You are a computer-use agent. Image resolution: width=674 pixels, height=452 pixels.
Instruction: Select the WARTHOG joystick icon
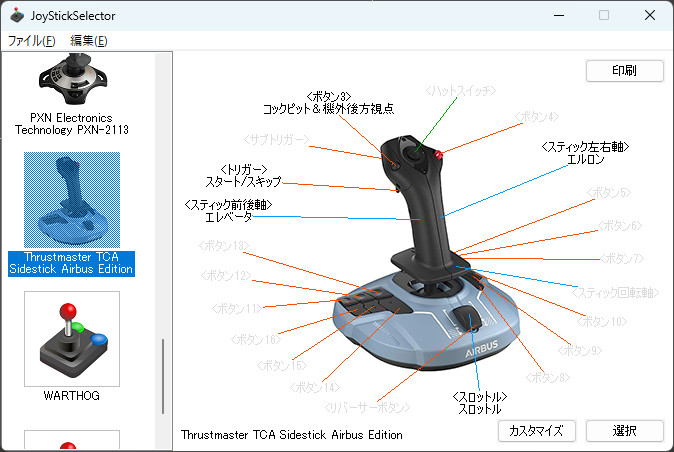click(x=72, y=339)
